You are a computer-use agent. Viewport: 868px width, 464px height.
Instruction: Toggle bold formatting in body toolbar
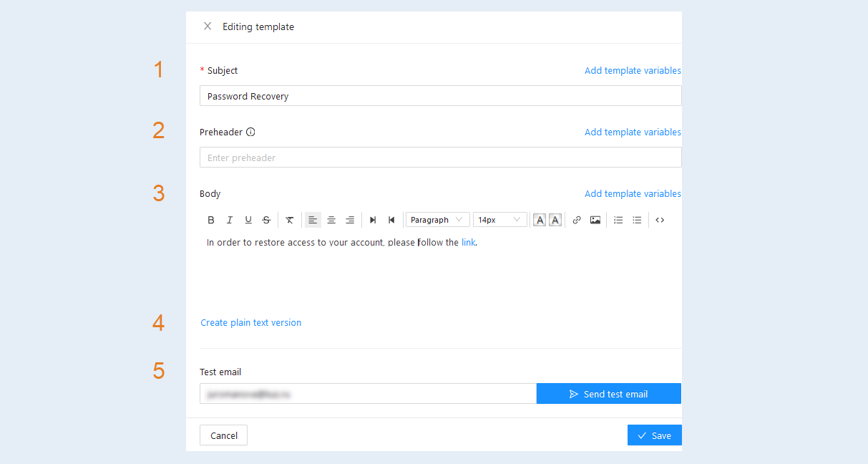[211, 220]
